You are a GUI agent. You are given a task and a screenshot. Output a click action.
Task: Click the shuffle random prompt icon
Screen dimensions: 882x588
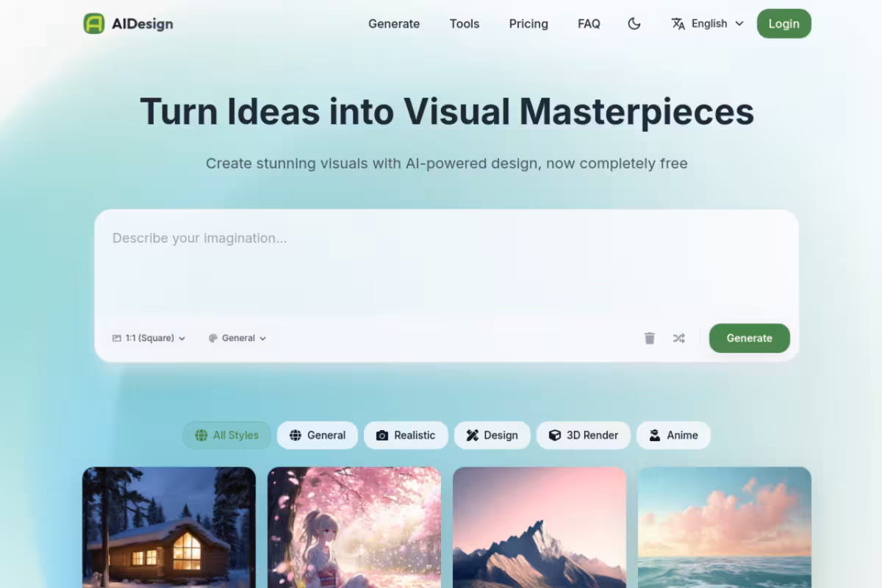coord(678,338)
